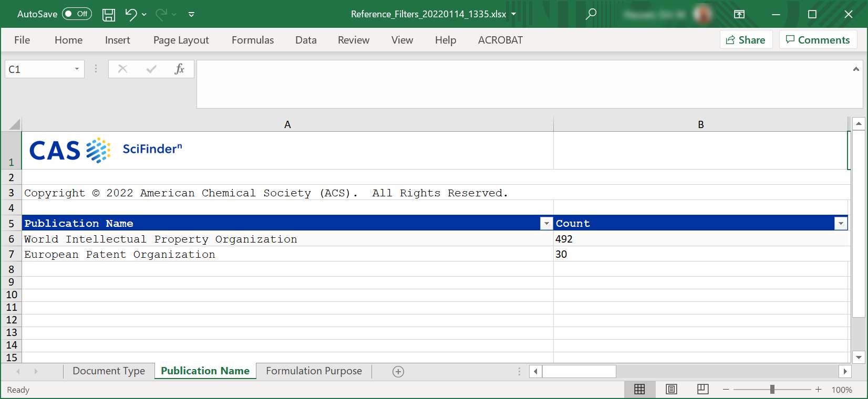Click the Comments button

pos(818,40)
